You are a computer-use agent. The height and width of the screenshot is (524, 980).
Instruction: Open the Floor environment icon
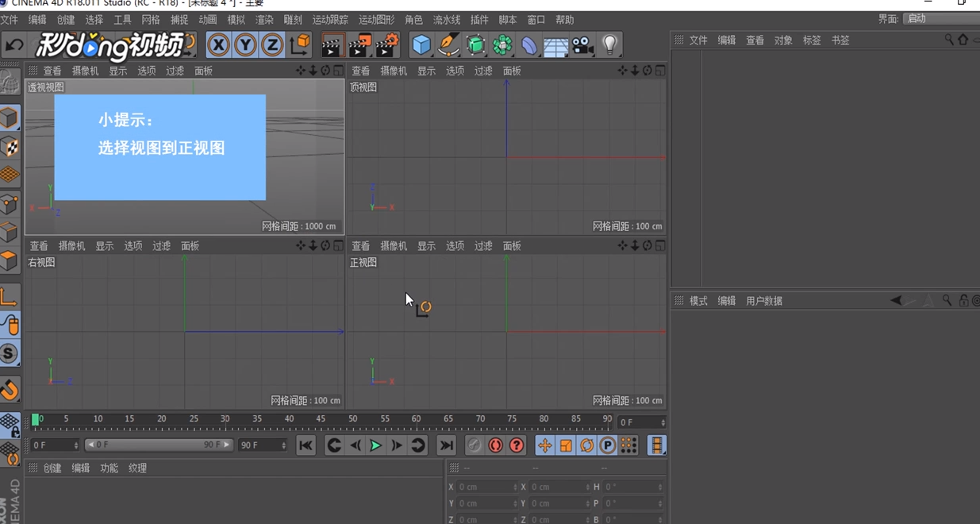coord(555,46)
